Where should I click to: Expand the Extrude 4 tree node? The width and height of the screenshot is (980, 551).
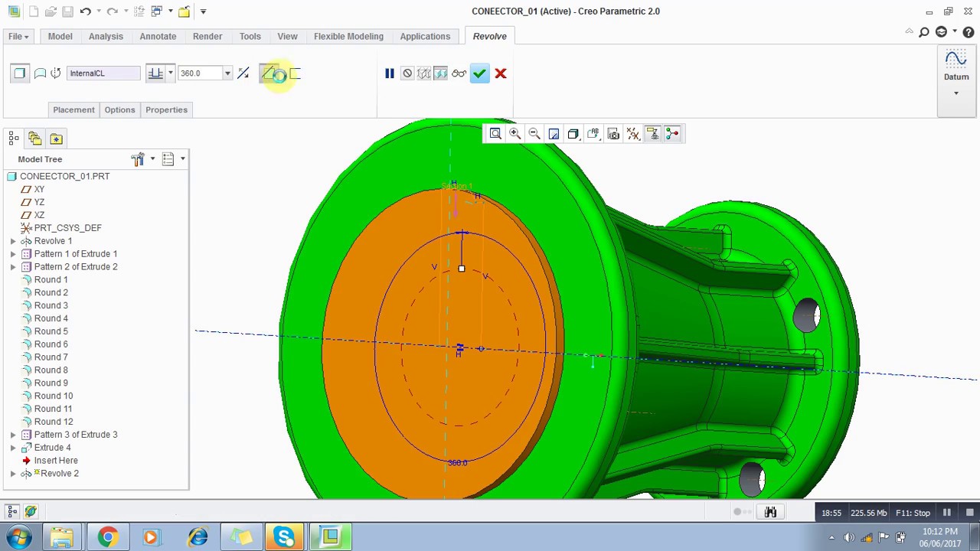[13, 448]
